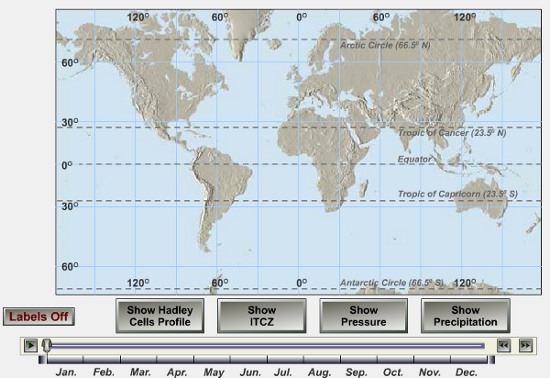The height and width of the screenshot is (378, 550).
Task: Jump to Sep. on the month timeline
Action: point(358,359)
